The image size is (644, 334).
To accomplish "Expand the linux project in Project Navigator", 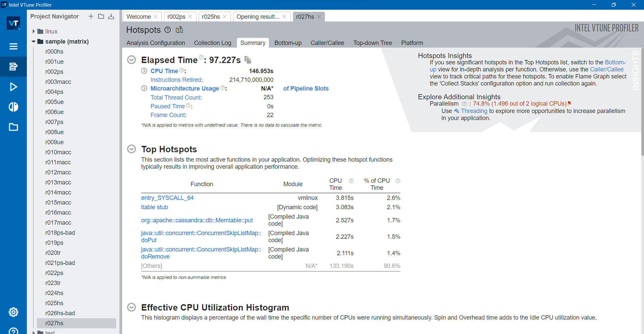I will (34, 31).
